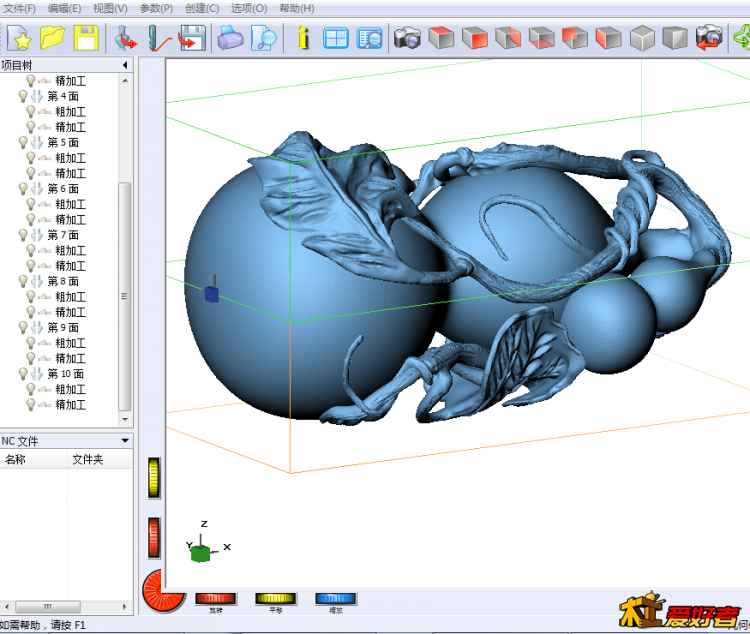Click the cutter toolpath calculation icon
The height and width of the screenshot is (634, 750).
[x=159, y=38]
